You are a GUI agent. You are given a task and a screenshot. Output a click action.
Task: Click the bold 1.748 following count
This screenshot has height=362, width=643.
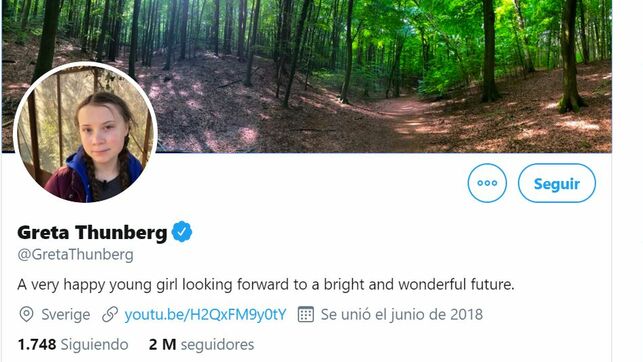coord(37,344)
